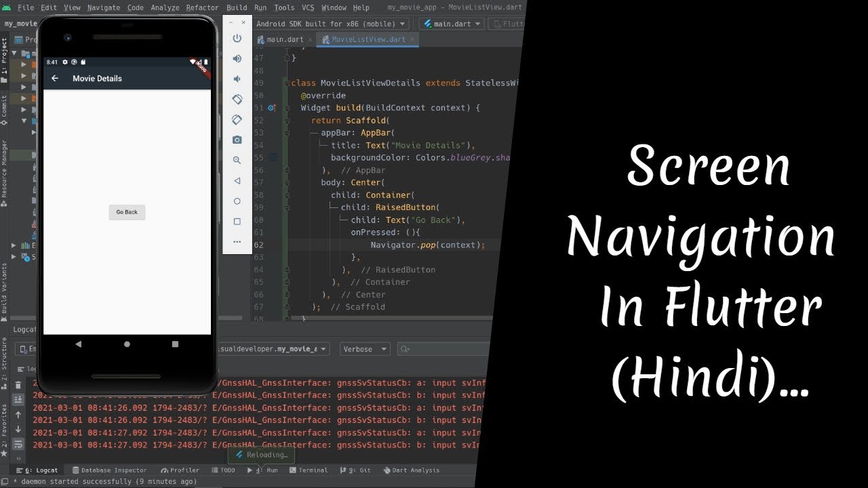The image size is (868, 488).
Task: Move down the stack trace with down arrow
Action: point(18,430)
